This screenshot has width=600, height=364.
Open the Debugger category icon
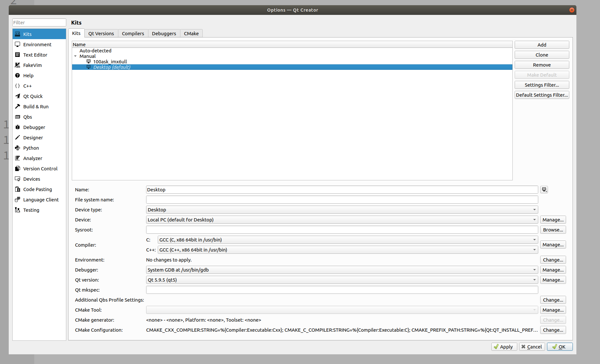click(x=18, y=127)
